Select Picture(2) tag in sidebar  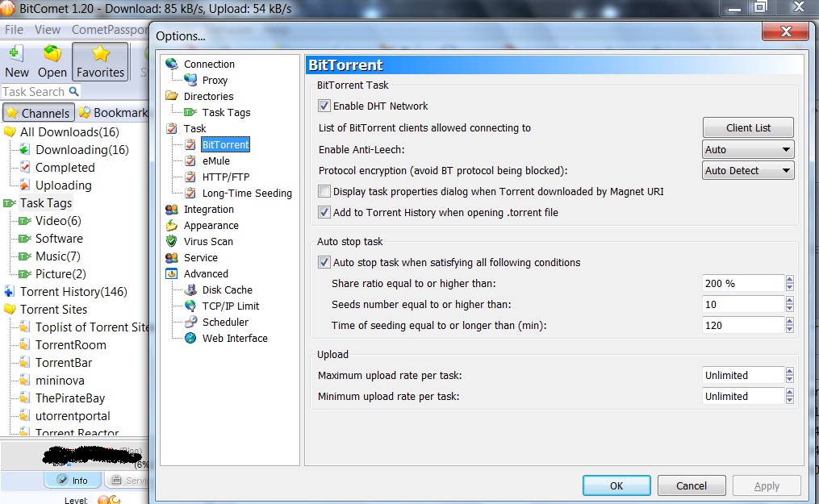[61, 274]
